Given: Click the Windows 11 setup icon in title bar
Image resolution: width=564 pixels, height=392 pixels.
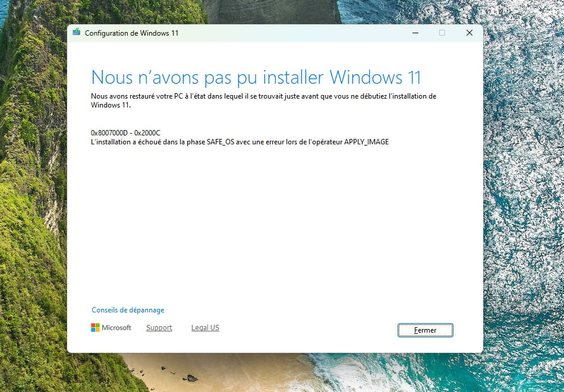Looking at the screenshot, I should (76, 32).
